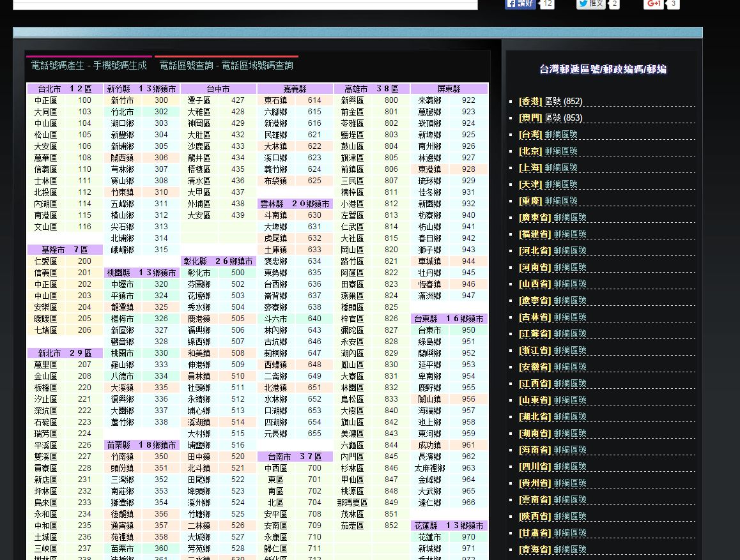Open the 山西省 郵編區號 link
This screenshot has height=560, width=740.
coord(553,284)
